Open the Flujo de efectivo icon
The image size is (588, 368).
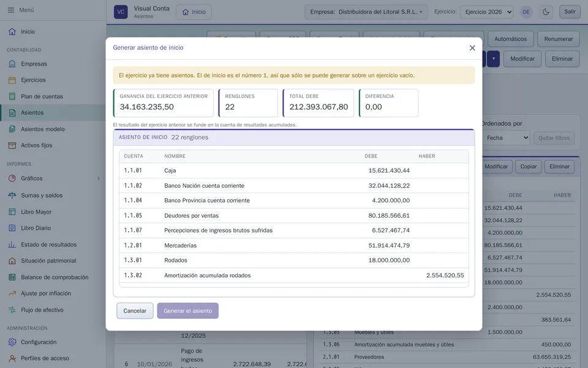tap(12, 310)
